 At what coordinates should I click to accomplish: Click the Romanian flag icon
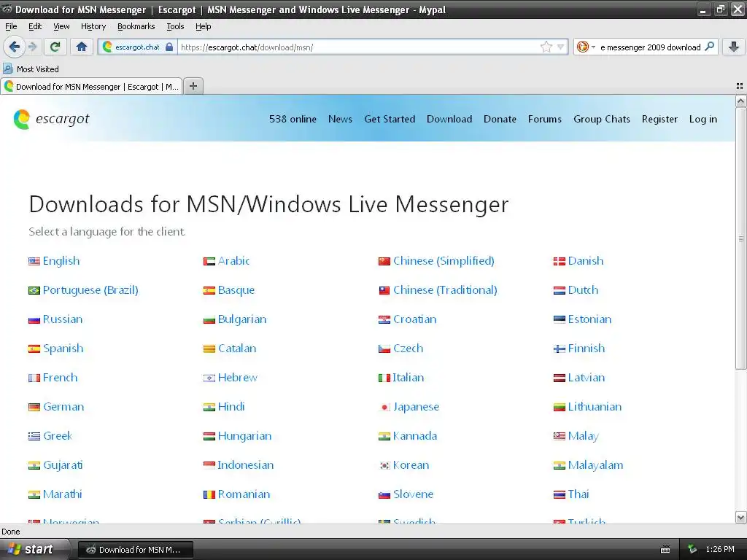209,495
